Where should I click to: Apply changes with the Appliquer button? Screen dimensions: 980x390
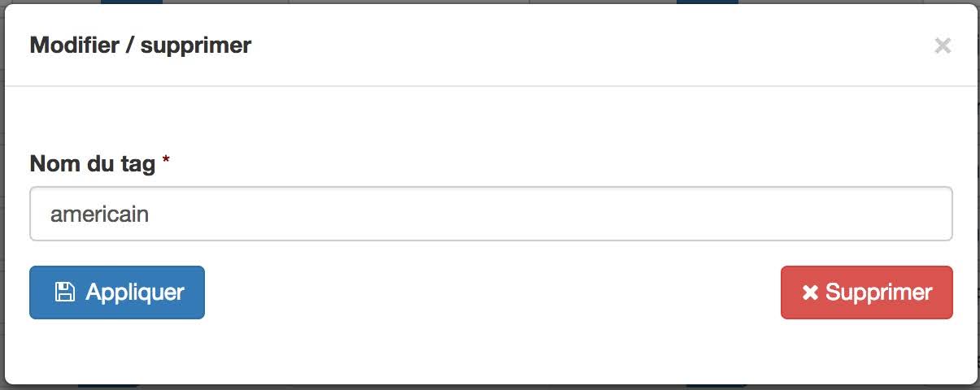[x=117, y=292]
